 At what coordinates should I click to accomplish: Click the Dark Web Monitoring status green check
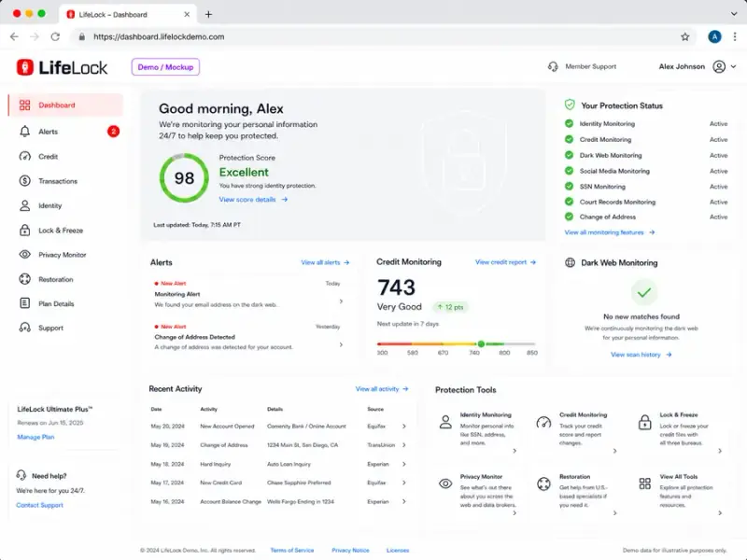coord(569,155)
